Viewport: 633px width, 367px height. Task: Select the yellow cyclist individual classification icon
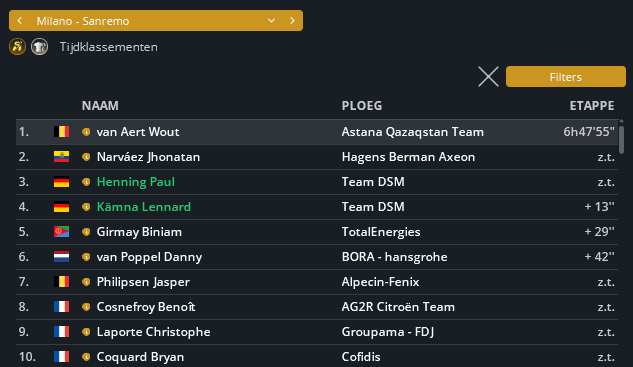17,47
